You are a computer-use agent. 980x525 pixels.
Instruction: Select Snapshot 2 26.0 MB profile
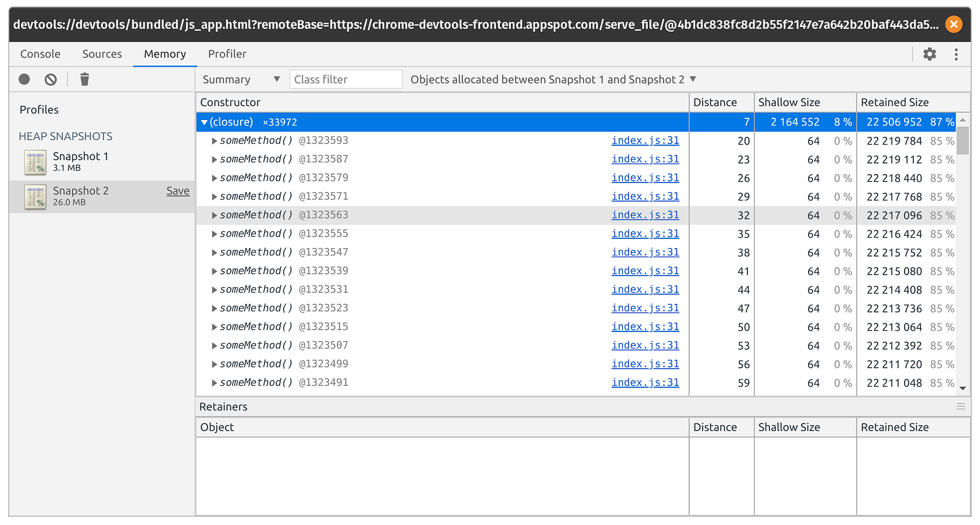(x=102, y=197)
